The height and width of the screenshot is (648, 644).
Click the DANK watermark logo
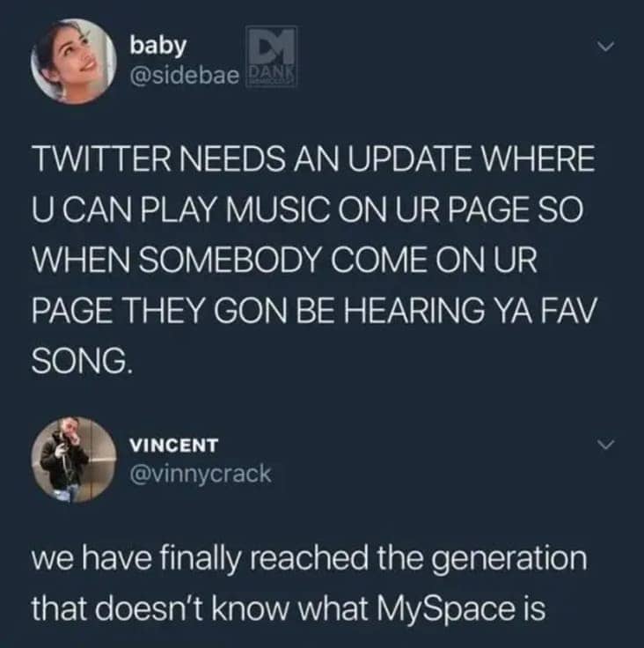(271, 56)
